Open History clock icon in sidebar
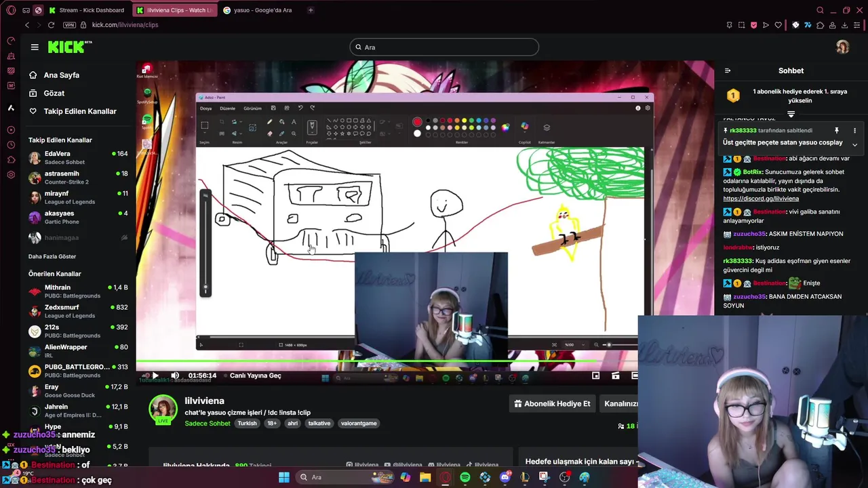This screenshot has width=868, height=488. tap(11, 145)
